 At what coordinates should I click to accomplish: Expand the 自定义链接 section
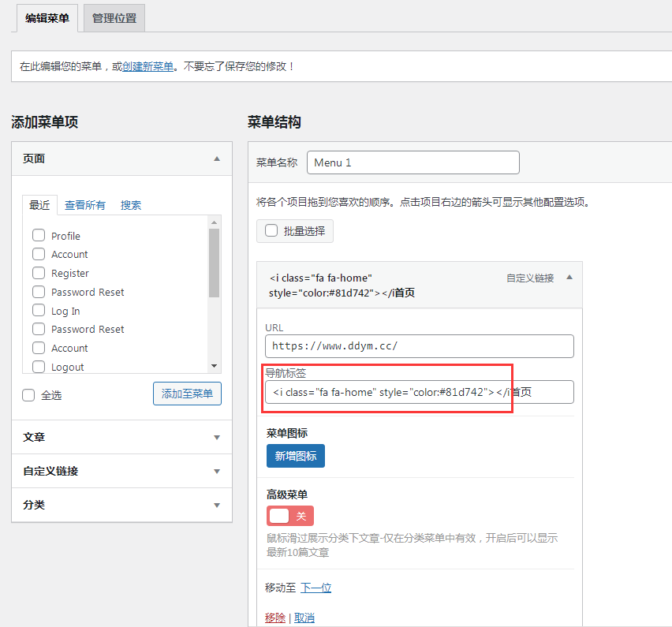point(217,472)
